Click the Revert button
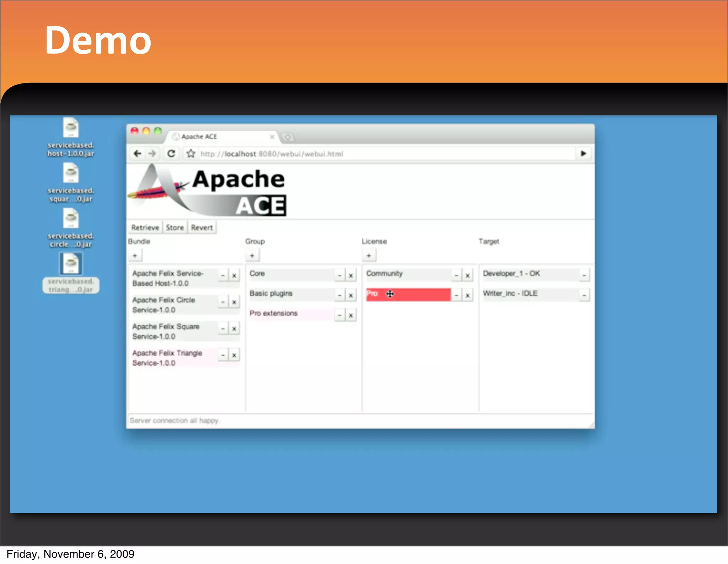Image resolution: width=728 pixels, height=564 pixels. 202,227
